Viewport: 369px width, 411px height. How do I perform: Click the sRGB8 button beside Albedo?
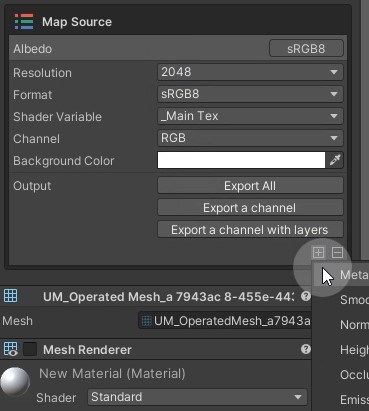(306, 49)
